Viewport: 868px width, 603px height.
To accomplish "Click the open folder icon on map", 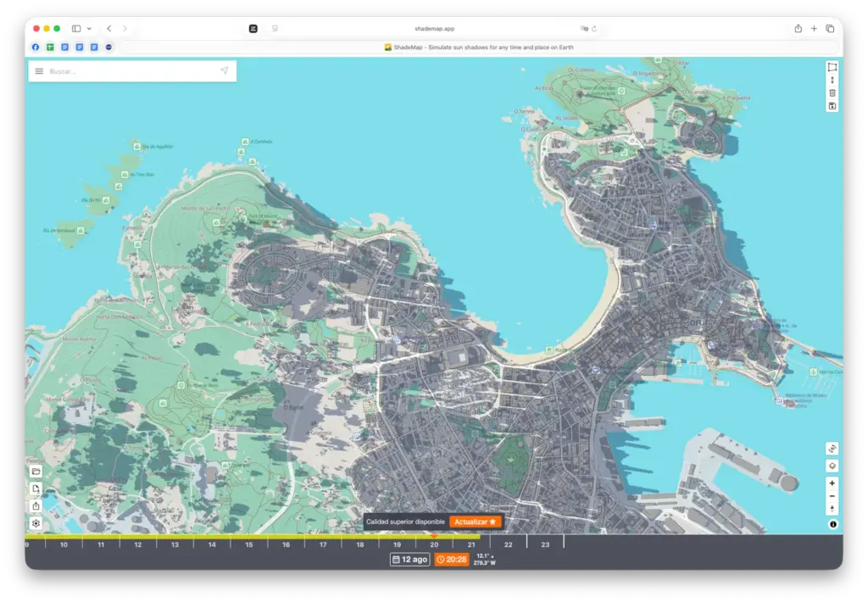I will [x=36, y=472].
